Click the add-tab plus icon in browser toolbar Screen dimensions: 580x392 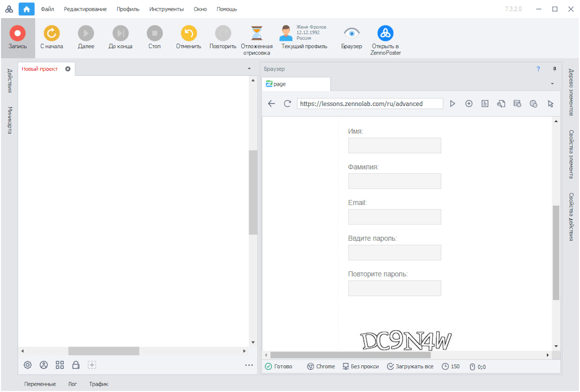pos(469,104)
